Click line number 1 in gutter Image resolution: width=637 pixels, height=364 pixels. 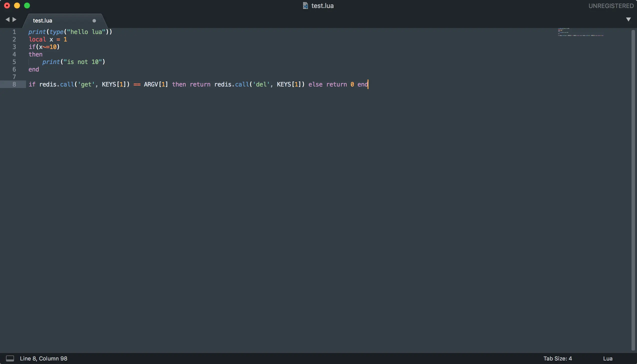pyautogui.click(x=14, y=32)
